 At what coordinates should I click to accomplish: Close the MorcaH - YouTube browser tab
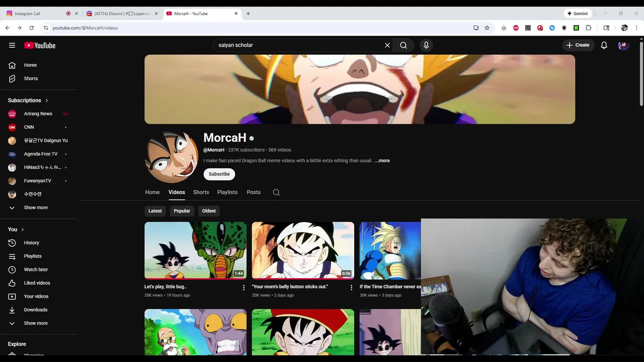(236, 14)
